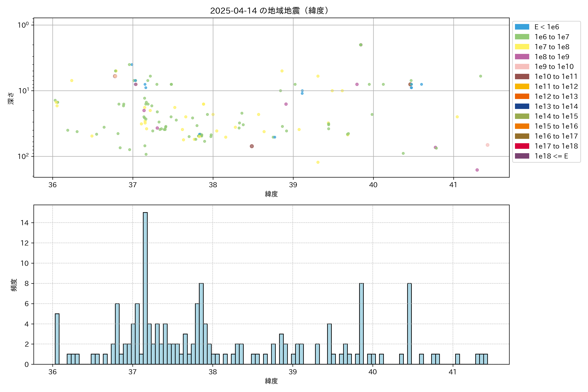Click the 1e12 to 1e13 legend text
The height and width of the screenshot is (392, 588).
point(556,97)
